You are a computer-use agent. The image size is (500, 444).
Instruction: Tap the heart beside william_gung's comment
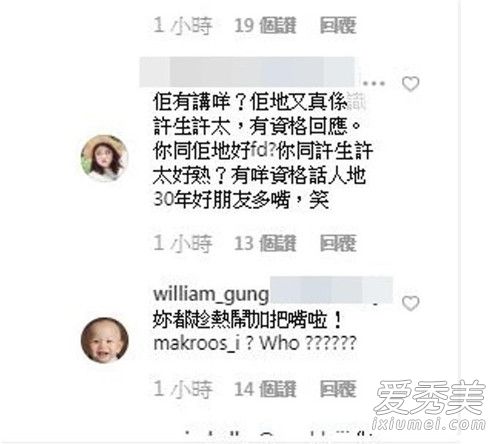click(x=410, y=303)
